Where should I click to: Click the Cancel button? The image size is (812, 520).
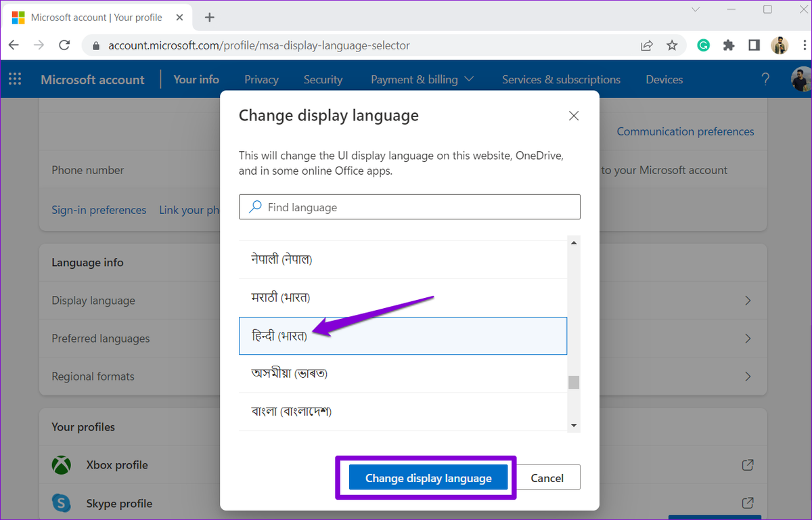tap(547, 478)
